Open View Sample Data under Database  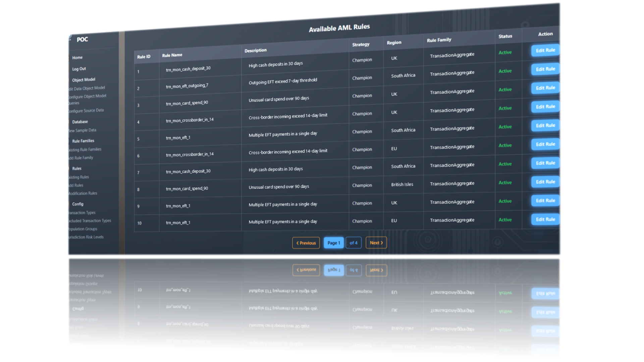[x=83, y=130]
